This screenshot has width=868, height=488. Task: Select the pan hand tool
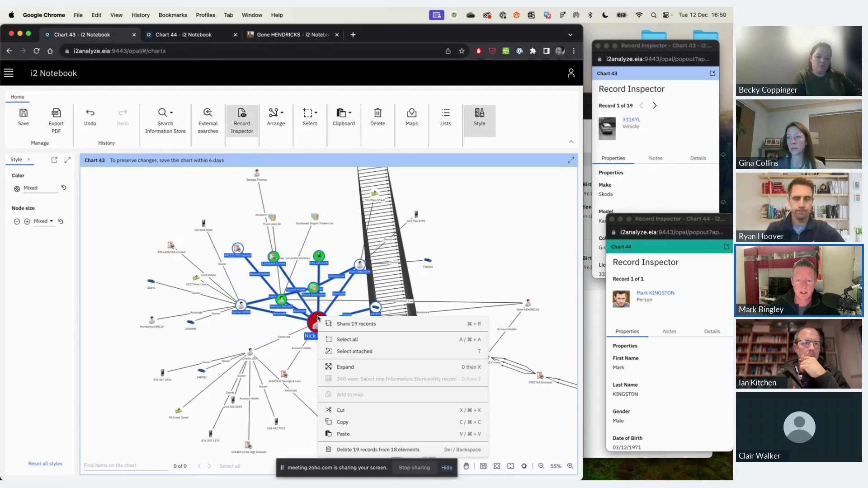pyautogui.click(x=466, y=466)
